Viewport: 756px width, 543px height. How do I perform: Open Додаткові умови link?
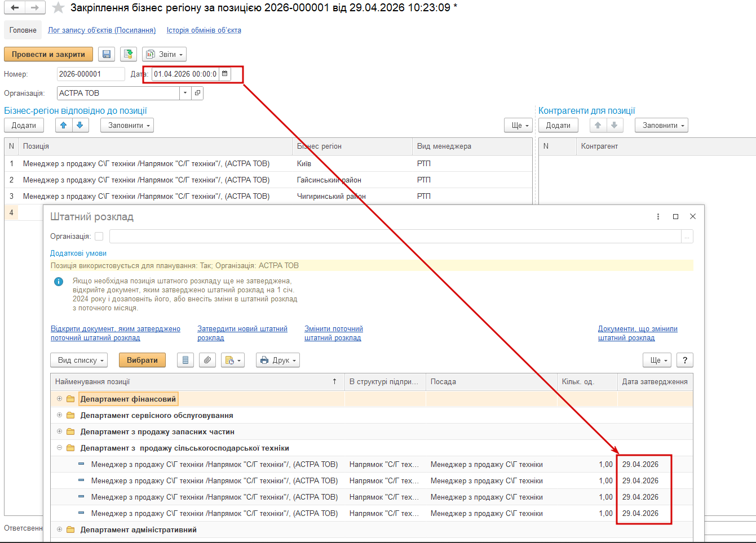(78, 253)
